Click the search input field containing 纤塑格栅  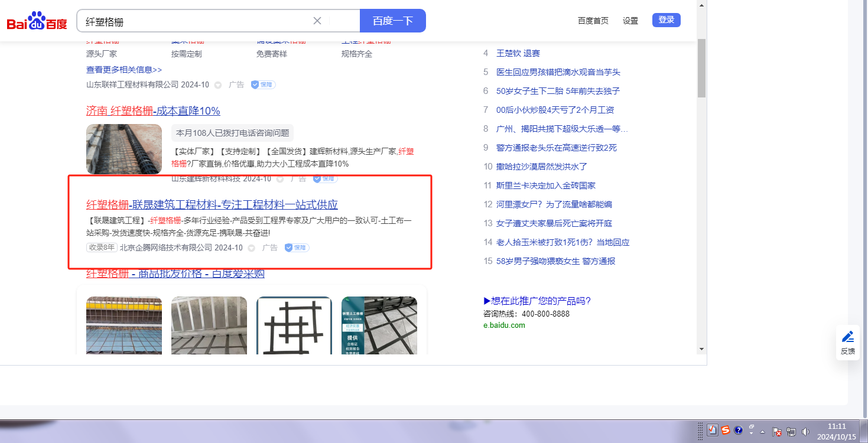(x=195, y=21)
